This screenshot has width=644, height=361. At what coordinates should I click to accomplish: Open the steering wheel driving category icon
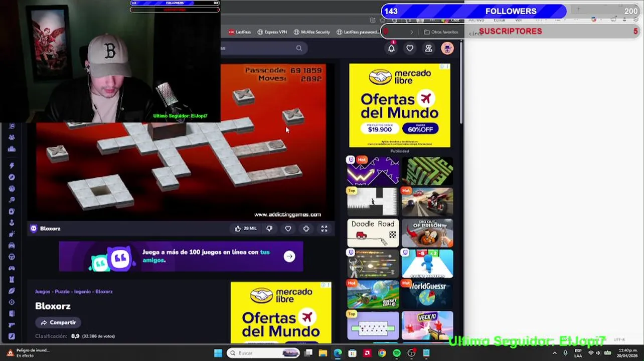(x=12, y=257)
